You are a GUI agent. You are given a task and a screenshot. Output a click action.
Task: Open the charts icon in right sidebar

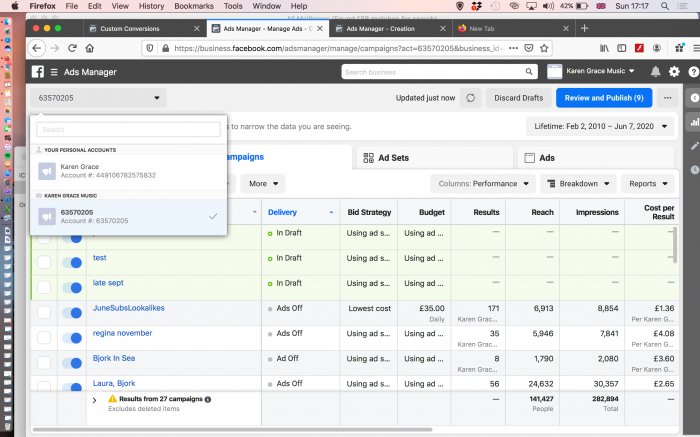695,122
